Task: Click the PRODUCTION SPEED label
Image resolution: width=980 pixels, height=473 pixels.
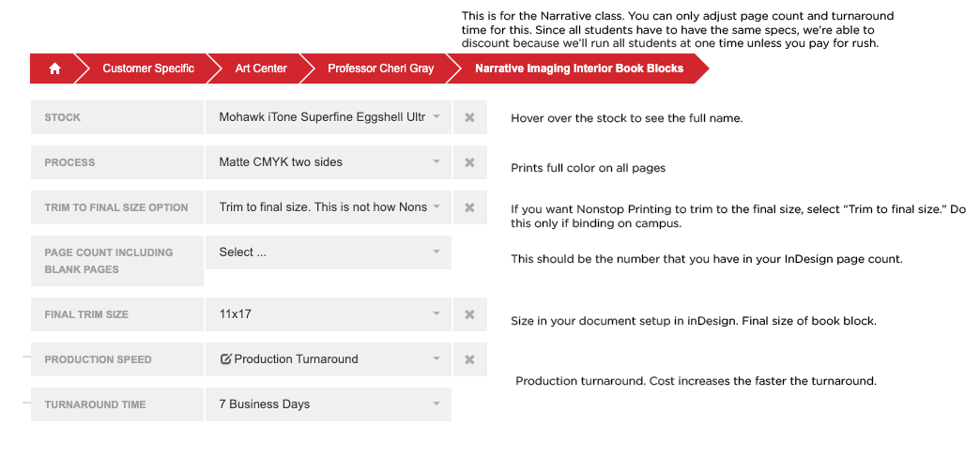Action: click(99, 359)
